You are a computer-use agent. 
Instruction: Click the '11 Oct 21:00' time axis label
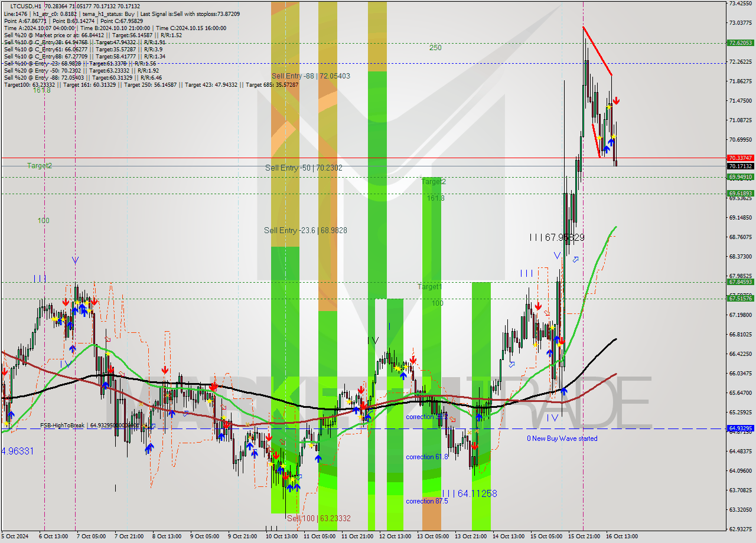point(357,537)
